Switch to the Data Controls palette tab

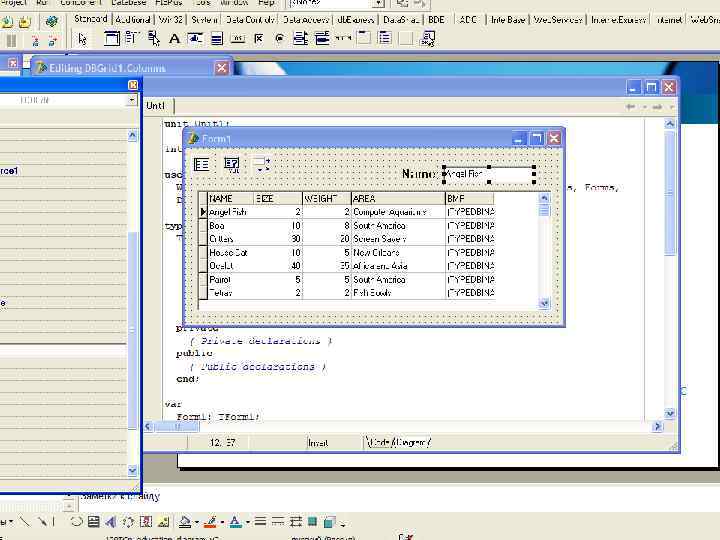point(250,20)
